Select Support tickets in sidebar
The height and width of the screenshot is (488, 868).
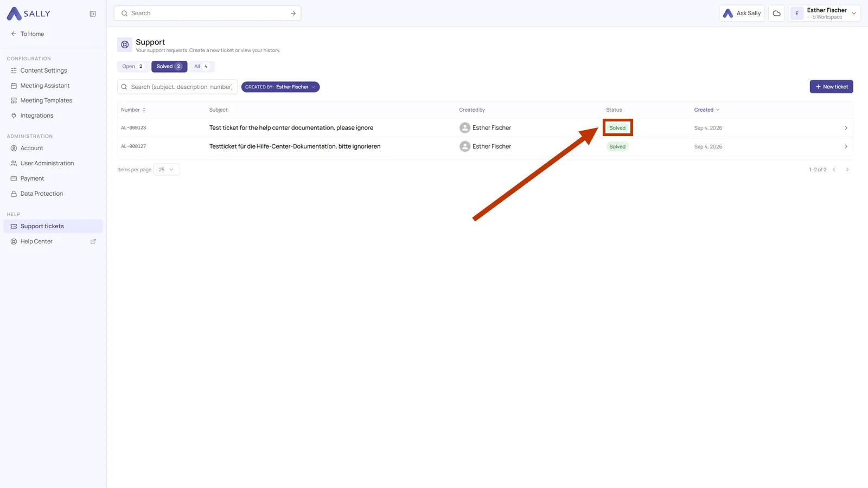53,226
